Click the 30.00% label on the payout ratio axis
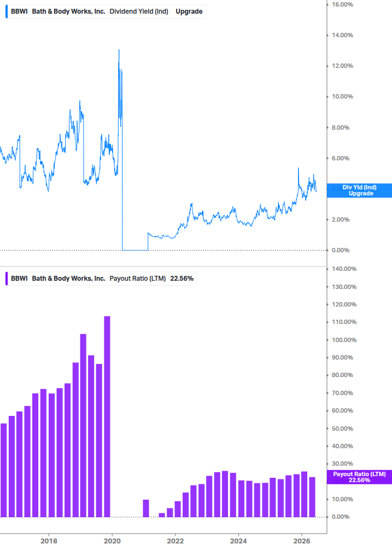The image size is (392, 550). 342,464
